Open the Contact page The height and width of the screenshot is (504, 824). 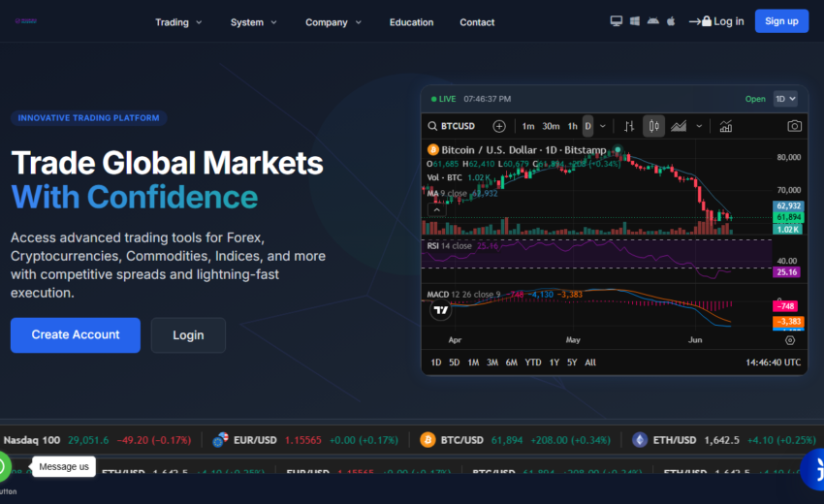coord(477,22)
